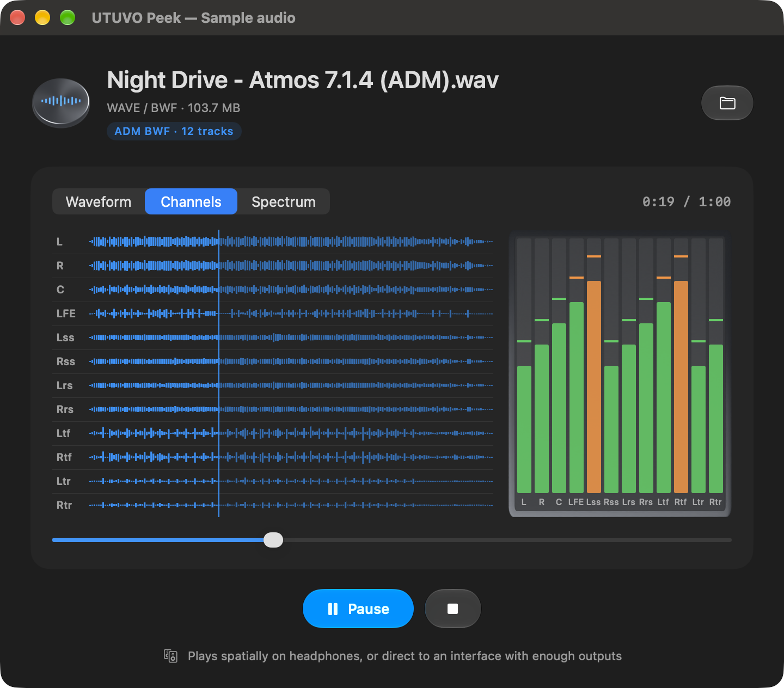This screenshot has height=688, width=784.
Task: Click the 0:19 / 1:00 time readout
Action: [x=687, y=202]
